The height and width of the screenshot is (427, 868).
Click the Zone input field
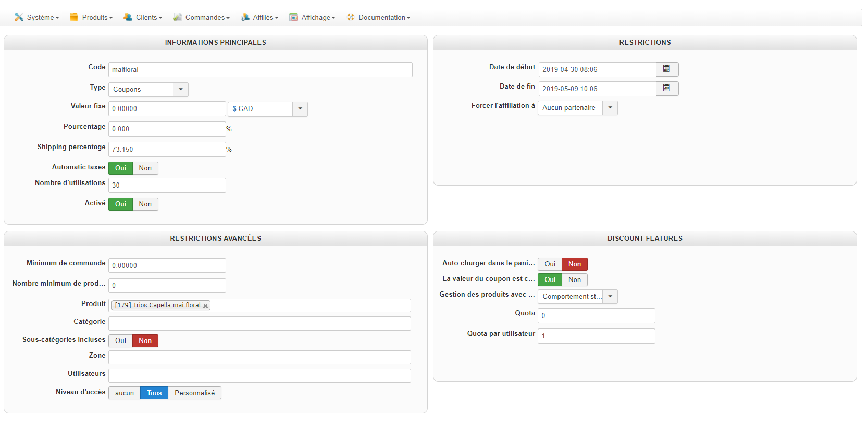(259, 358)
